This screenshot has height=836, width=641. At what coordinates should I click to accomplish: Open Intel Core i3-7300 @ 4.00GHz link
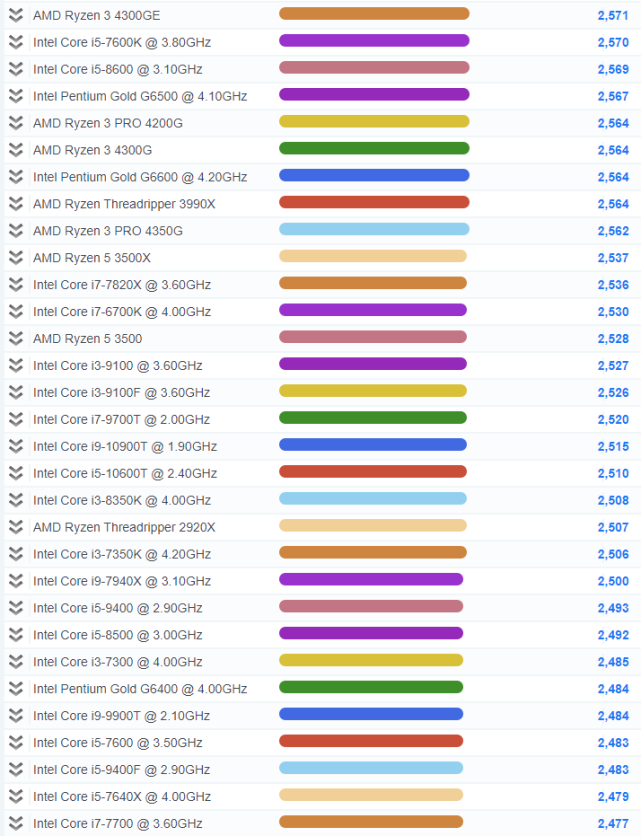pyautogui.click(x=118, y=662)
